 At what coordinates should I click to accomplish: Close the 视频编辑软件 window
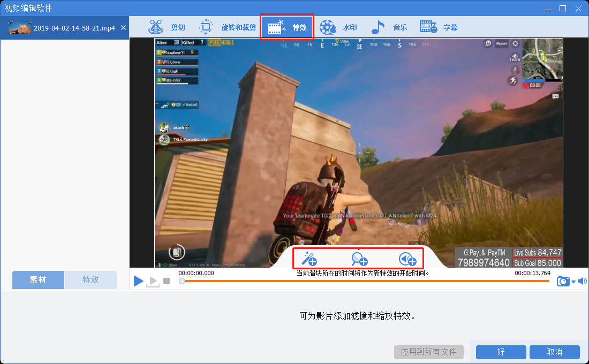click(578, 8)
